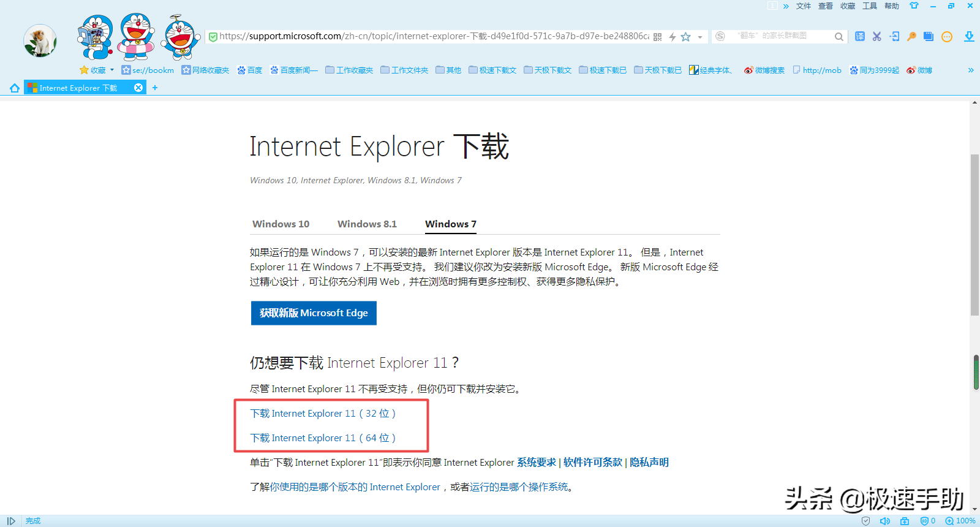Image resolution: width=980 pixels, height=527 pixels.
Task: Bookmark this page with the star icon
Action: [x=686, y=37]
